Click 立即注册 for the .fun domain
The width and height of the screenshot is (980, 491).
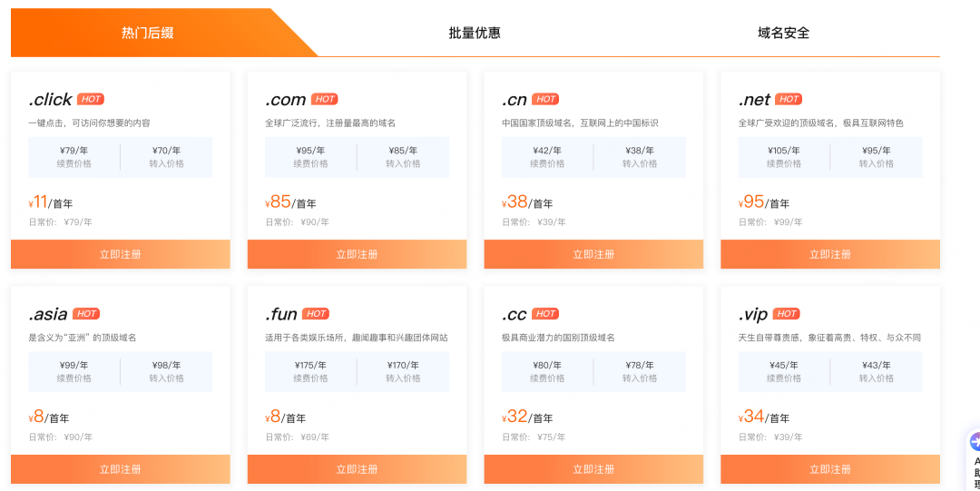tap(357, 469)
